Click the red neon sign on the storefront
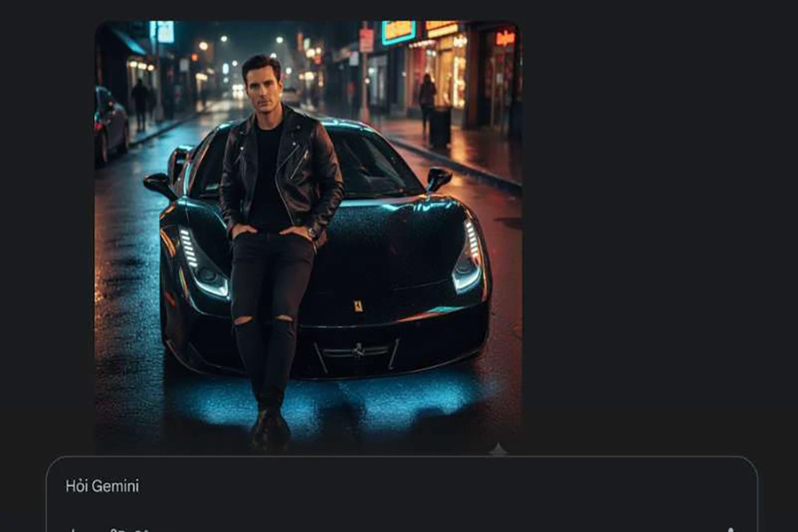 click(505, 38)
